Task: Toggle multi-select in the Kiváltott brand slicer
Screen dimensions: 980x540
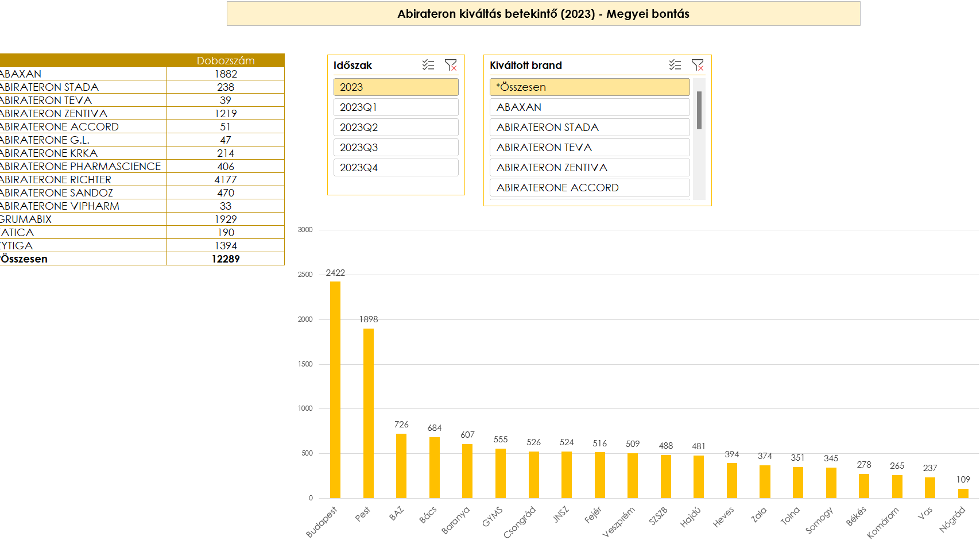Action: coord(675,65)
